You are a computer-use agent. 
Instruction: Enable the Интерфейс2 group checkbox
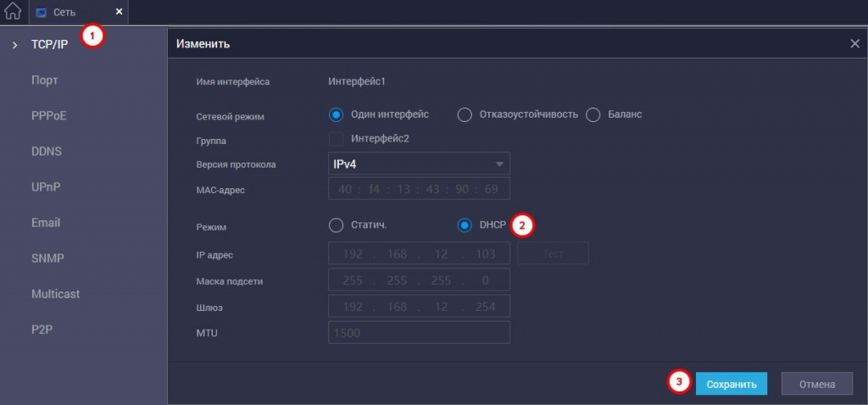click(336, 138)
